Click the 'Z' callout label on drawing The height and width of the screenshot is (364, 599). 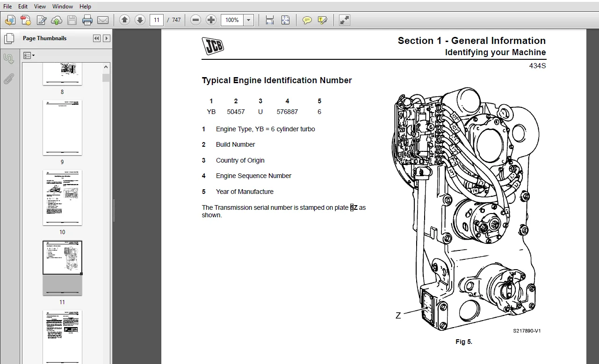[x=398, y=316]
